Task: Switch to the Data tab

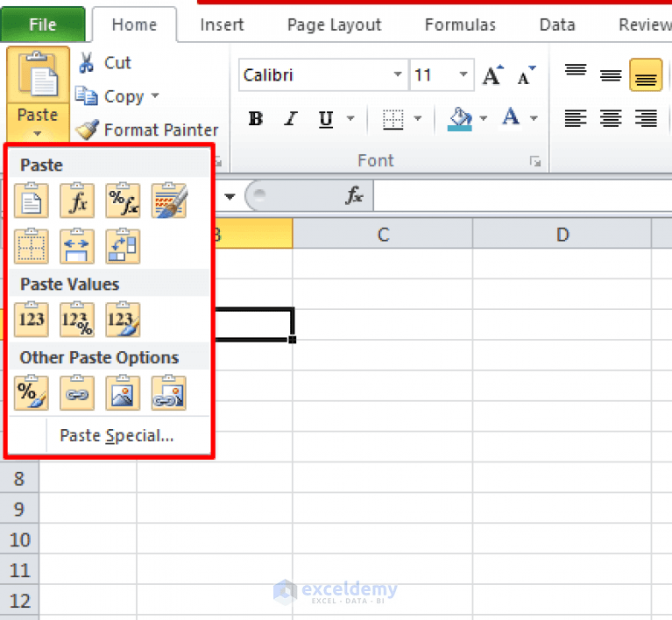Action: (556, 25)
